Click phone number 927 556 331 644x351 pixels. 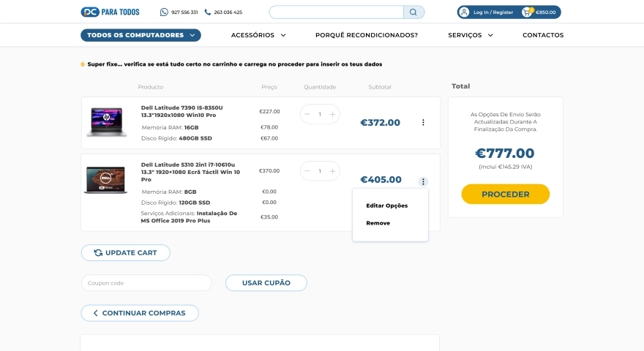(x=184, y=12)
